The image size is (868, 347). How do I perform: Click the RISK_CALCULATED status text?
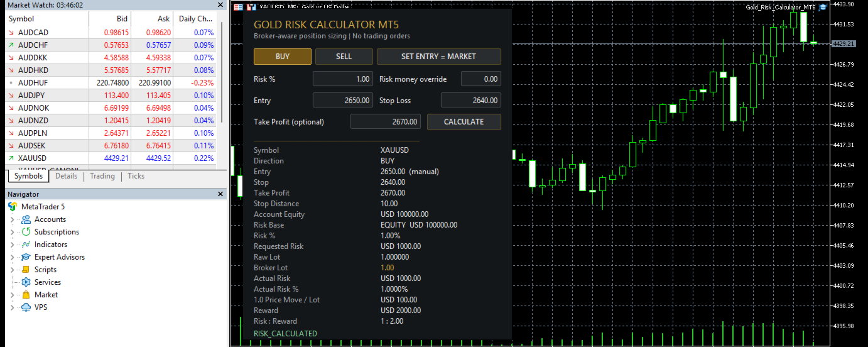[286, 334]
